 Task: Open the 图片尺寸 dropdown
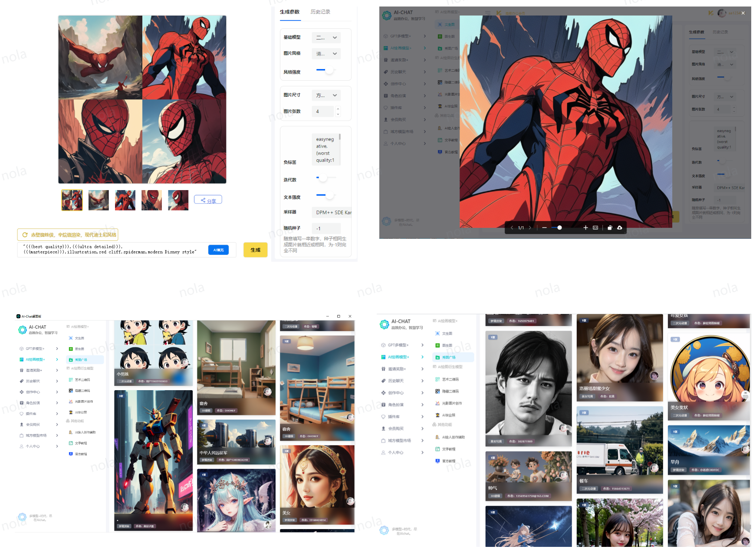326,95
